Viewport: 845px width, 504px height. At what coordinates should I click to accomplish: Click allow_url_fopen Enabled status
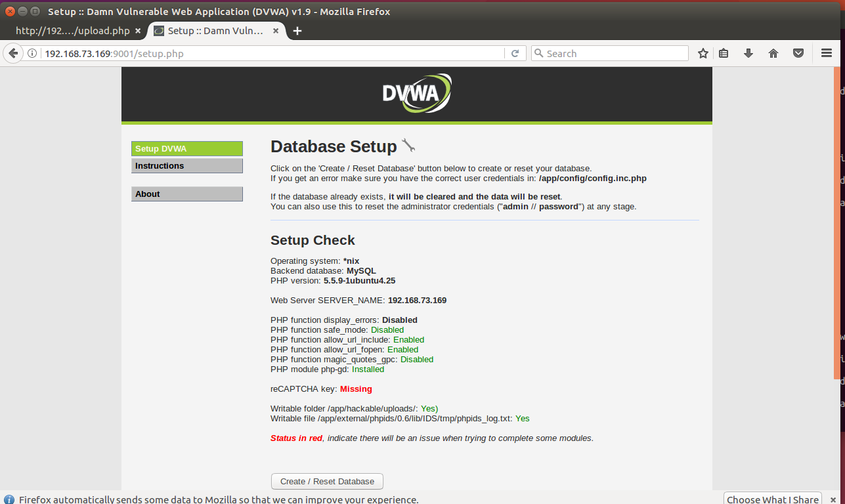click(x=402, y=350)
